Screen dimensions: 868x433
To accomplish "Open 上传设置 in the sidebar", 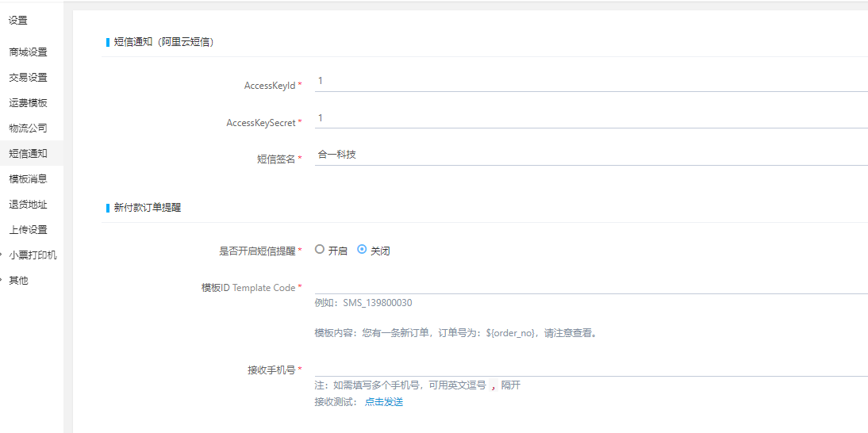I will click(x=29, y=230).
